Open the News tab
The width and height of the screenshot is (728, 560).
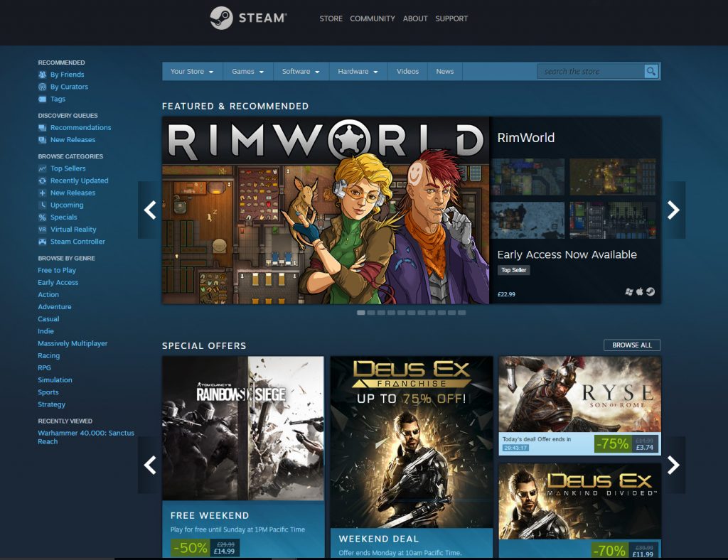445,72
